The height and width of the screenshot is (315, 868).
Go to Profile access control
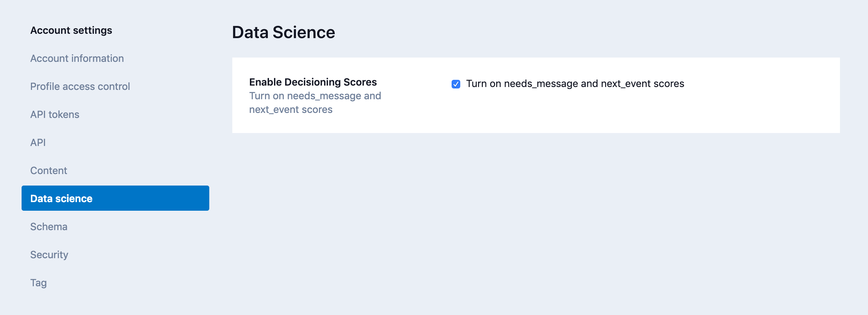point(80,86)
